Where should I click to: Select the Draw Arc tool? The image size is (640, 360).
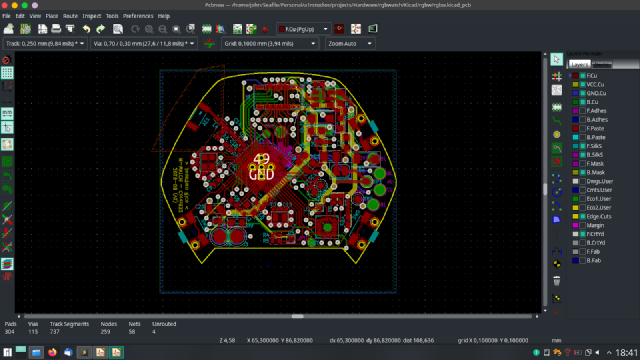point(557,206)
